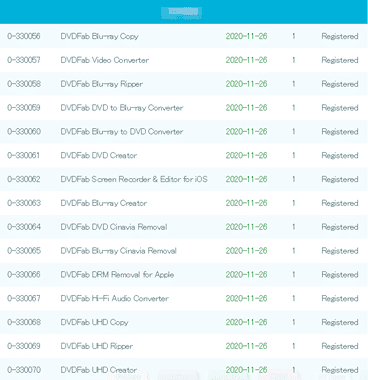
Task: Select the 2020-11-26 date for DVD Creator
Action: pos(246,155)
